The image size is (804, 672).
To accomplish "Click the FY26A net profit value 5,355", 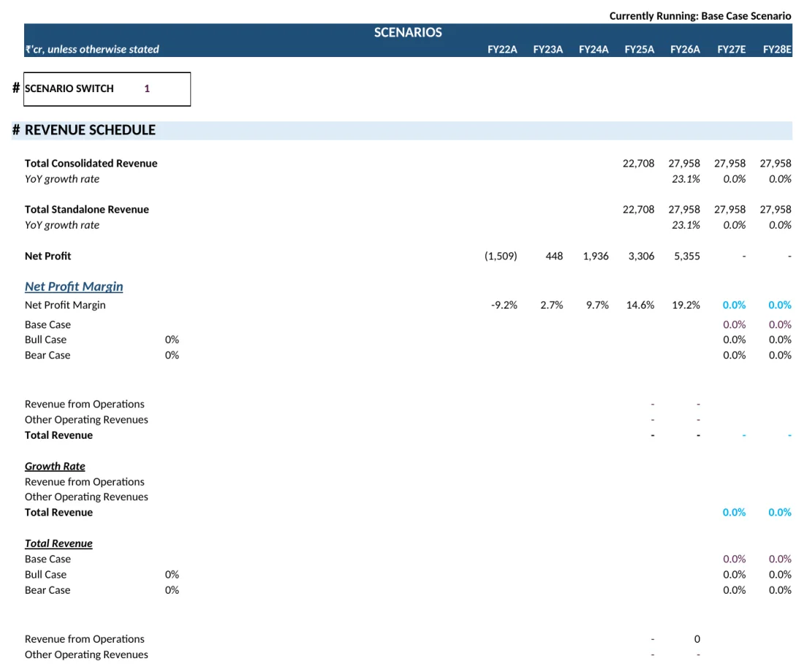I will 686,256.
